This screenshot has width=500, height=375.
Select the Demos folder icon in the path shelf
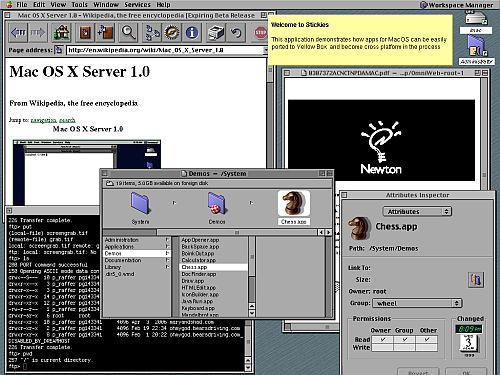[217, 203]
